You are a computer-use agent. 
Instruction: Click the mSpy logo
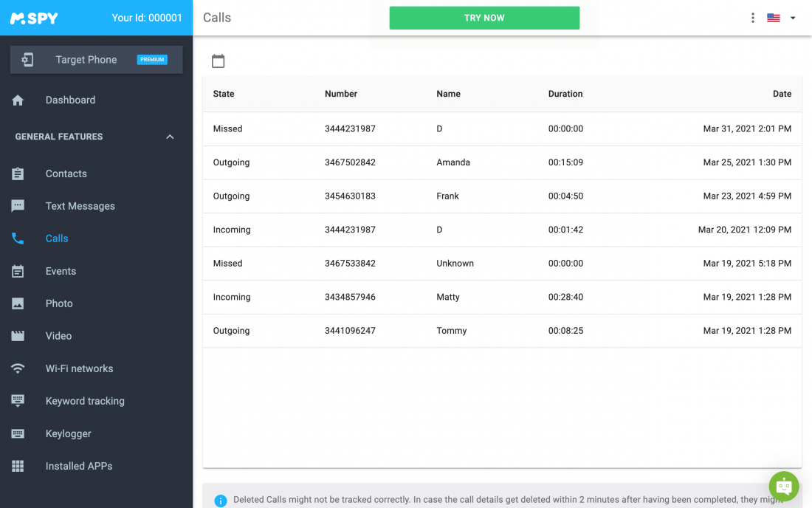pos(34,18)
